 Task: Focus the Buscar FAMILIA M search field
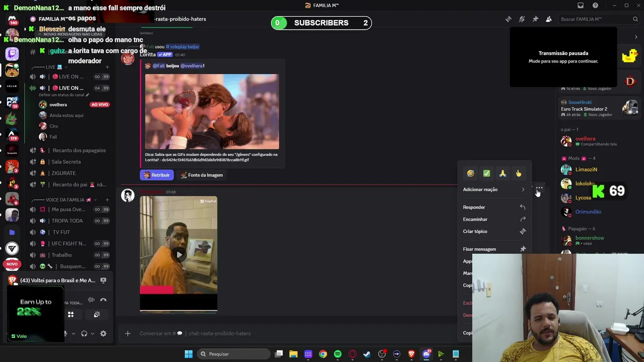tap(599, 19)
